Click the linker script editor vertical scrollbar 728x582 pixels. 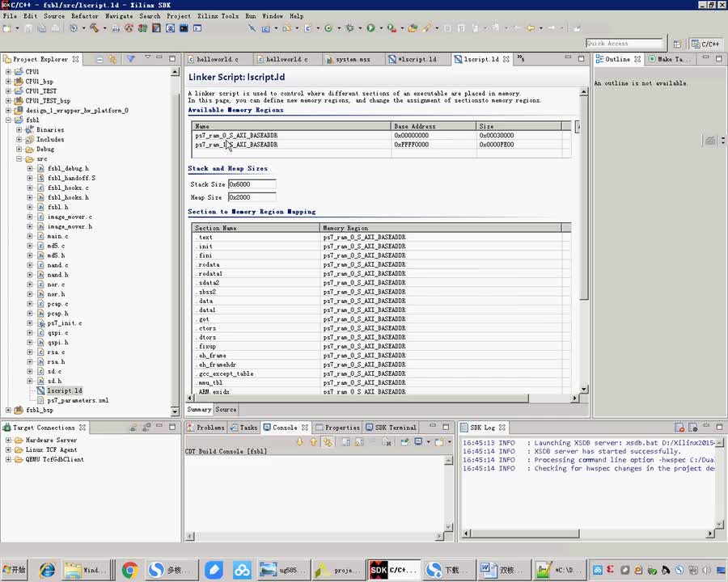[584, 240]
